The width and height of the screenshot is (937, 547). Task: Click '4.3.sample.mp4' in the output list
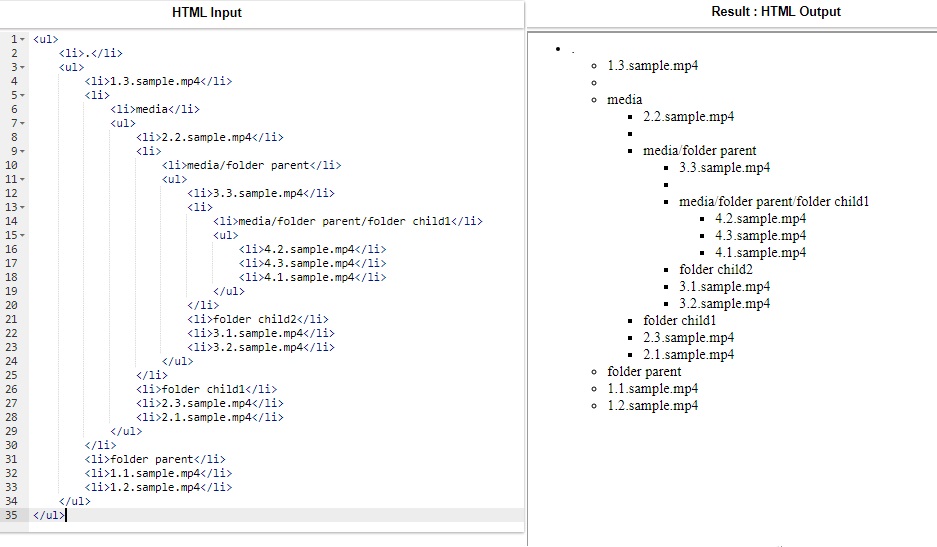[x=760, y=236]
